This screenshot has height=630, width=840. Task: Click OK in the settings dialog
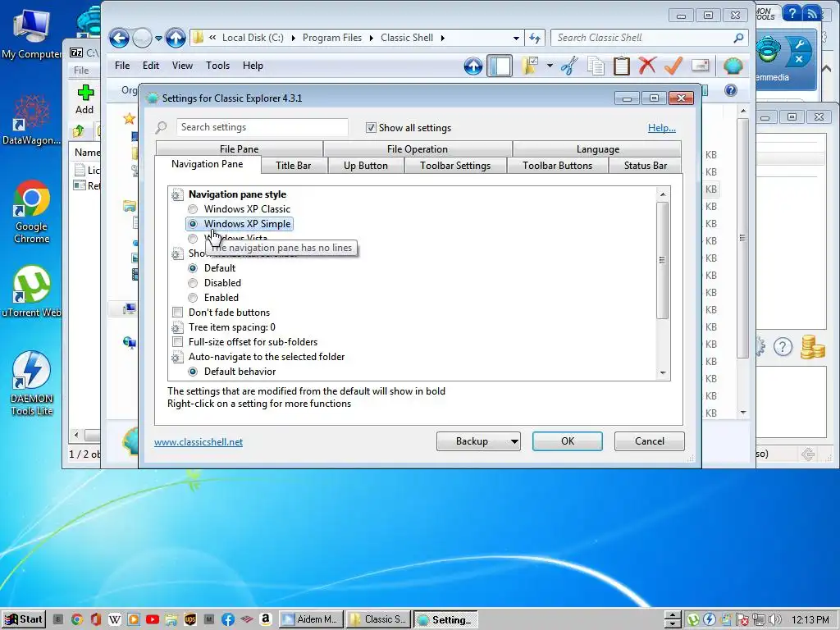point(568,441)
